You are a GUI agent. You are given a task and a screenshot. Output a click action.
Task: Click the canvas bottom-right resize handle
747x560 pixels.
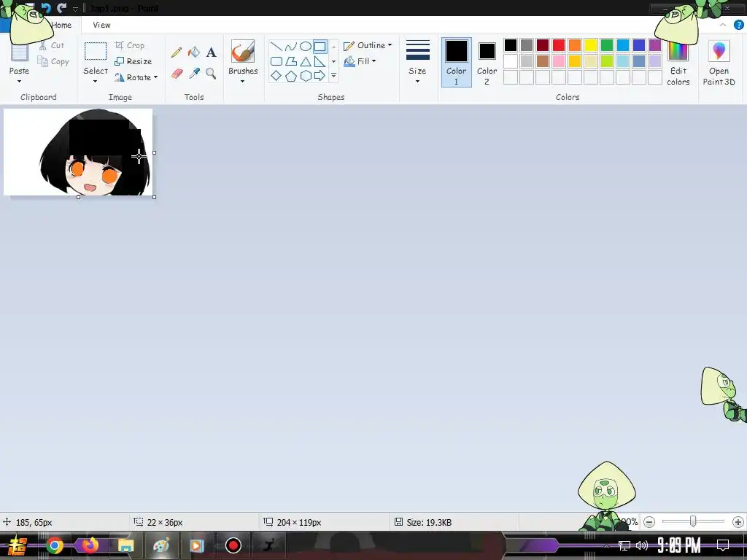155,197
